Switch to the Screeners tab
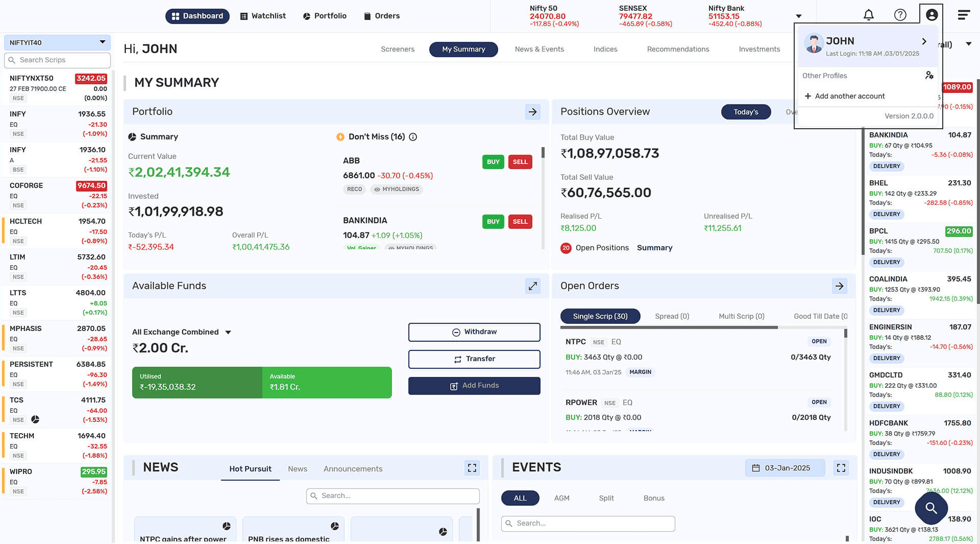 [398, 49]
